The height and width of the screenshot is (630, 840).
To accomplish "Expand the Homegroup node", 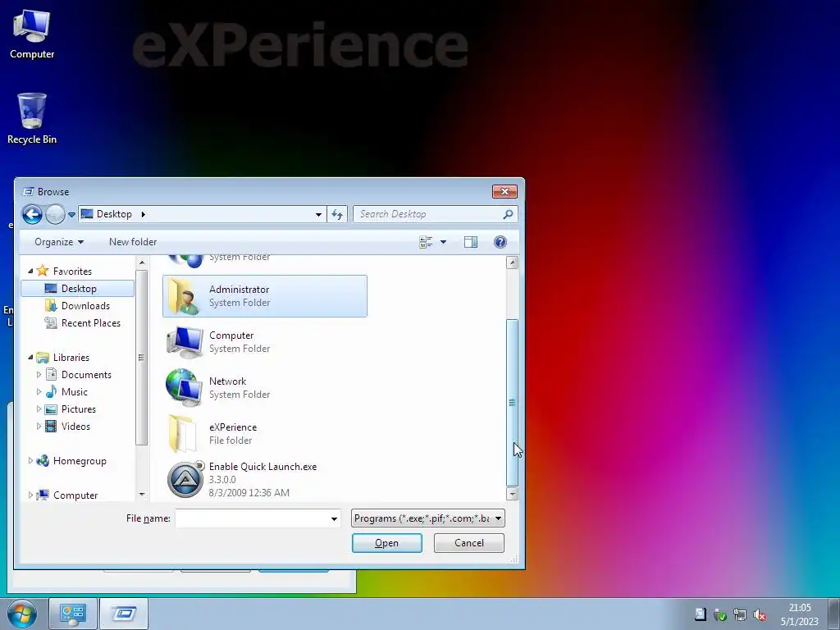I will pyautogui.click(x=30, y=461).
